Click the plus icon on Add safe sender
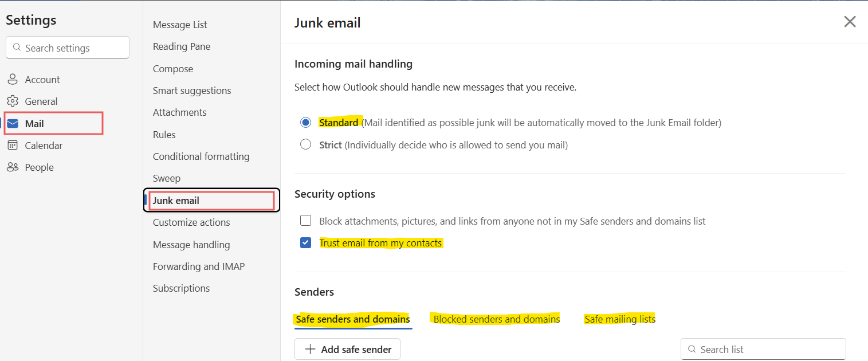 [x=310, y=349]
